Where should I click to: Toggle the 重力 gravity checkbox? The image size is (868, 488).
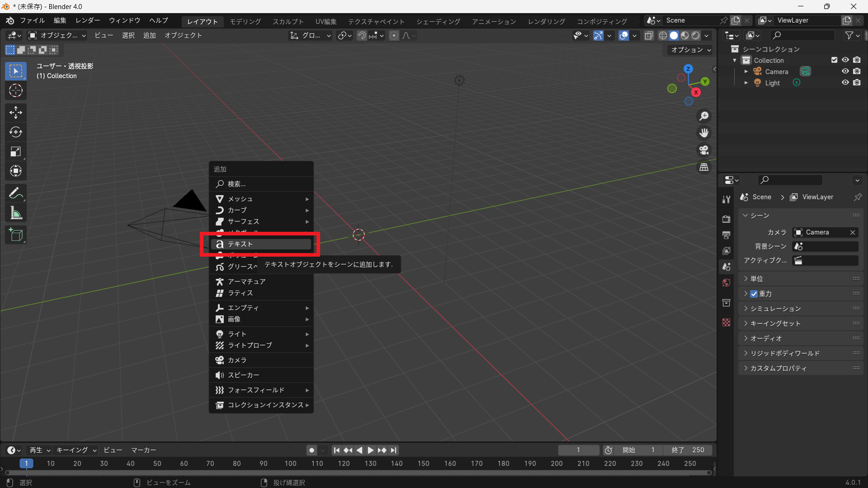pos(754,294)
